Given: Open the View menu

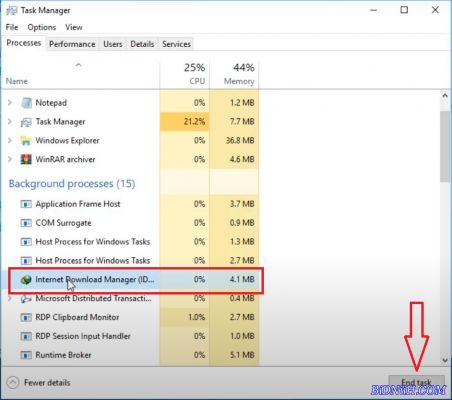Looking at the screenshot, I should [74, 27].
